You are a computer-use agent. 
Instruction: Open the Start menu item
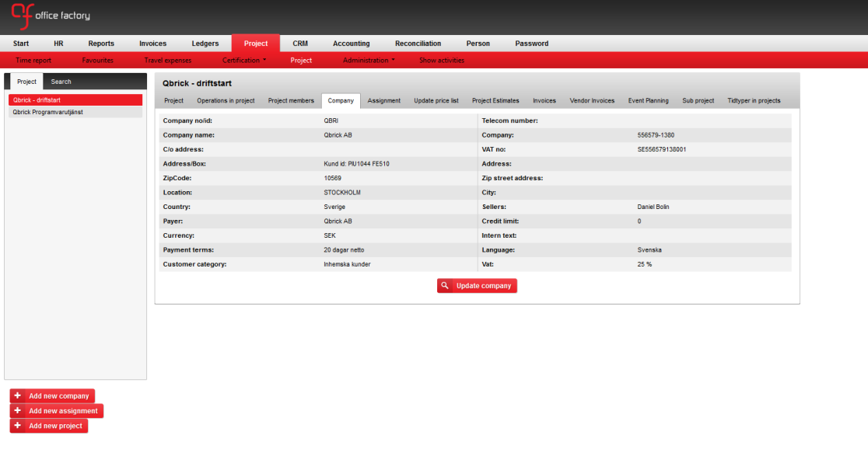(21, 44)
